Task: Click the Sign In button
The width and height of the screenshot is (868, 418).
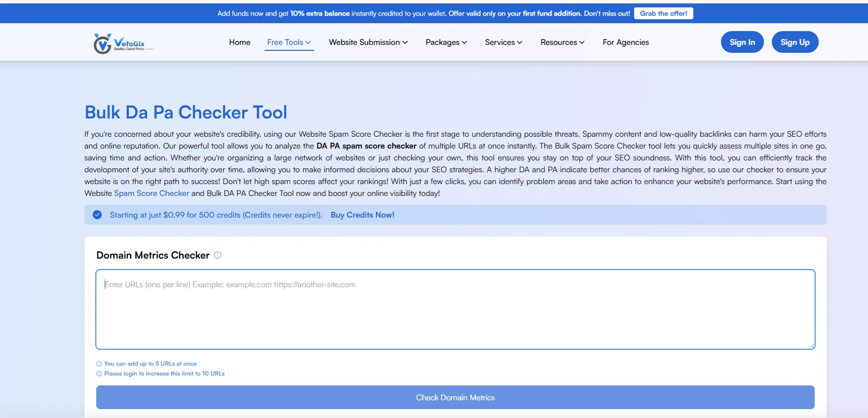Action: [x=742, y=42]
